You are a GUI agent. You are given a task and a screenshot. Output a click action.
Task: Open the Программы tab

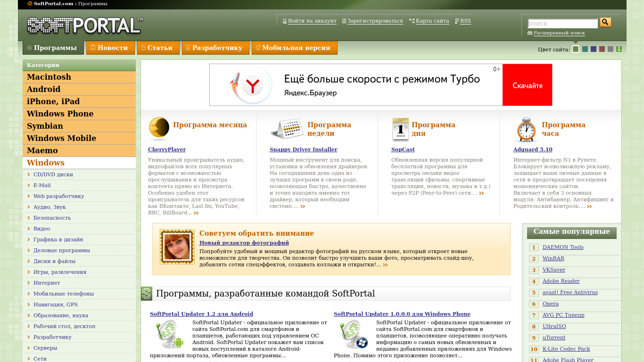[x=53, y=48]
